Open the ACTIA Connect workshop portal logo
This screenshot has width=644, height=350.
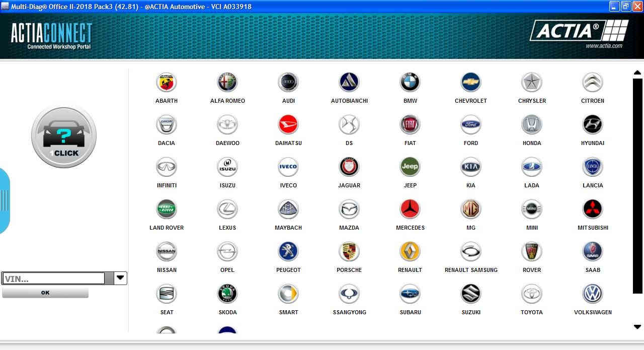[51, 36]
